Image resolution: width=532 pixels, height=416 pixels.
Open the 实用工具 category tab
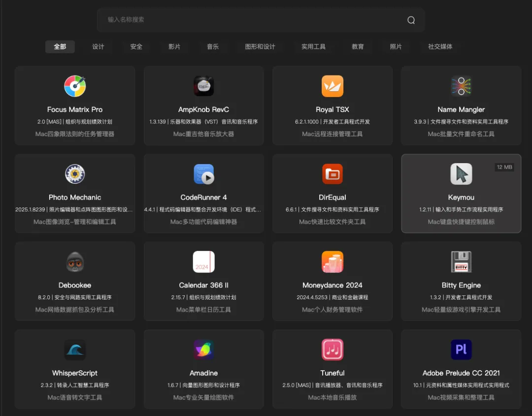313,46
